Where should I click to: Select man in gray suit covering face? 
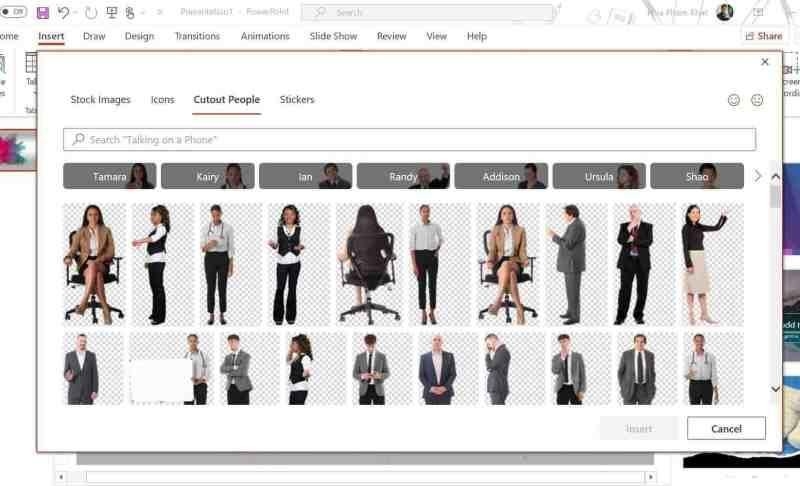514,369
